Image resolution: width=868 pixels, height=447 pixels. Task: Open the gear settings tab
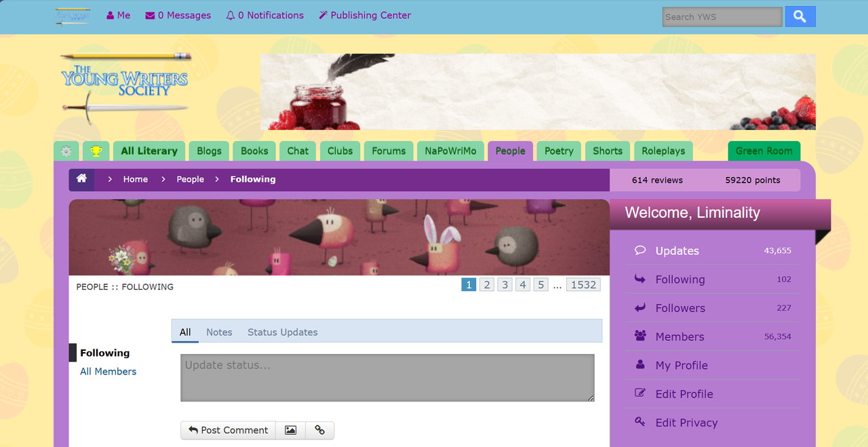point(66,151)
